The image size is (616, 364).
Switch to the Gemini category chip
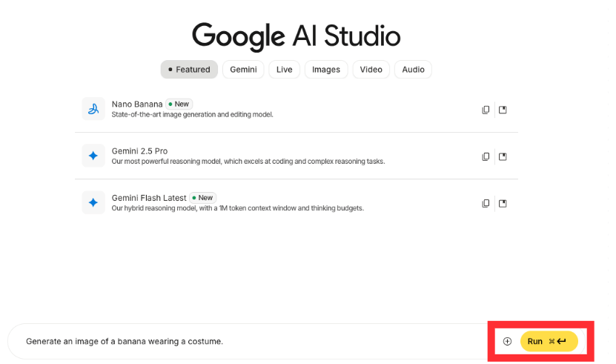243,70
